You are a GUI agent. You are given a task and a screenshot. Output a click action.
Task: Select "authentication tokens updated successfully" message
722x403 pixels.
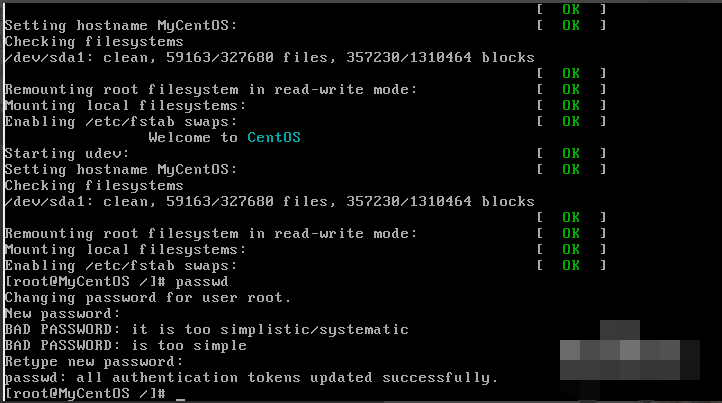tap(305, 378)
